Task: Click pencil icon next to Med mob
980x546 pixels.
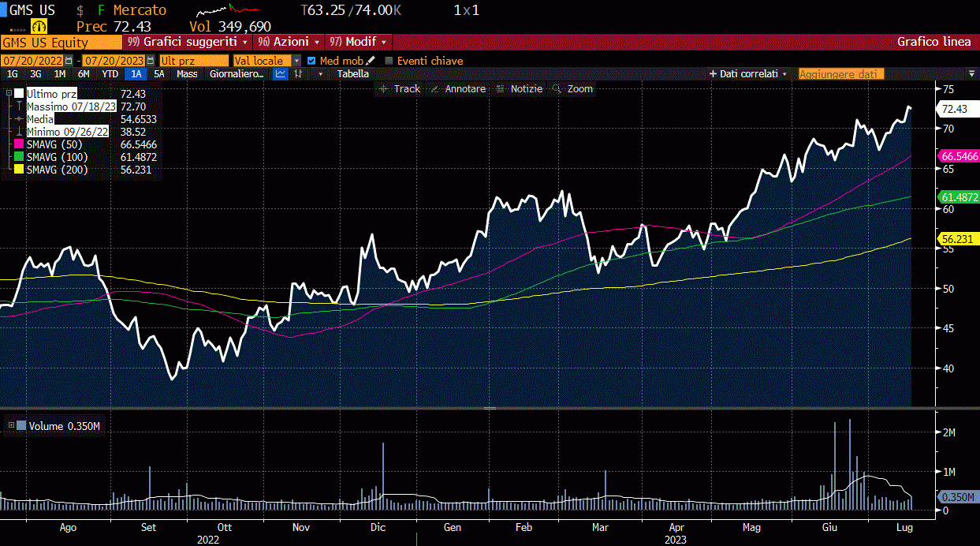Action: pos(371,61)
